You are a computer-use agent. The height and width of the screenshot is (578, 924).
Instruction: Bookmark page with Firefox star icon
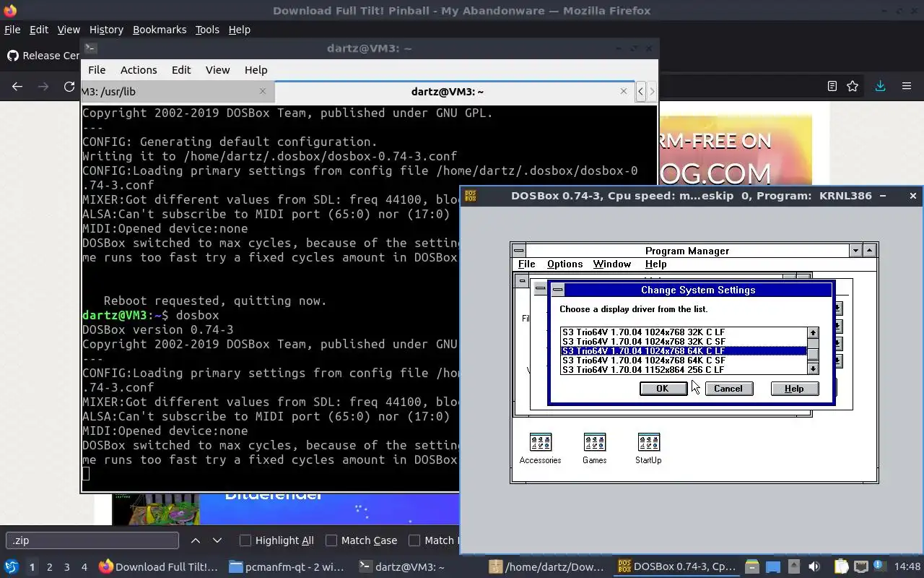click(853, 86)
